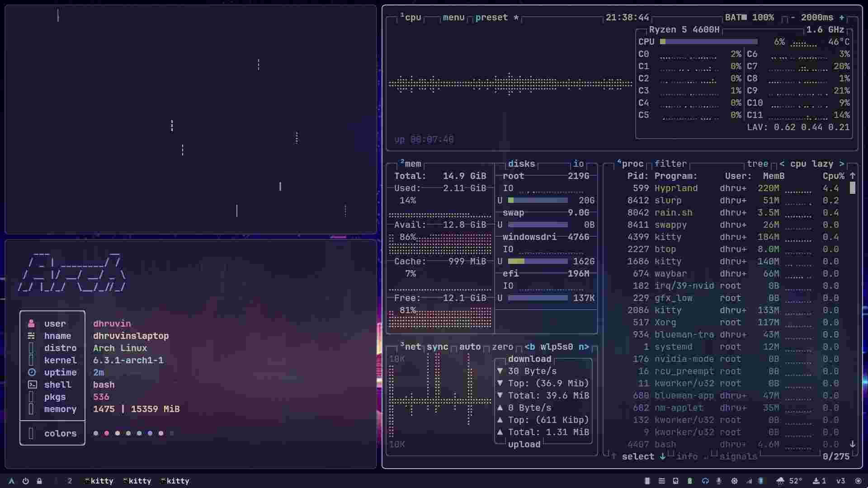Viewport: 868px width, 488px height.
Task: Click the network signal icon in the tray
Action: pos(750,481)
